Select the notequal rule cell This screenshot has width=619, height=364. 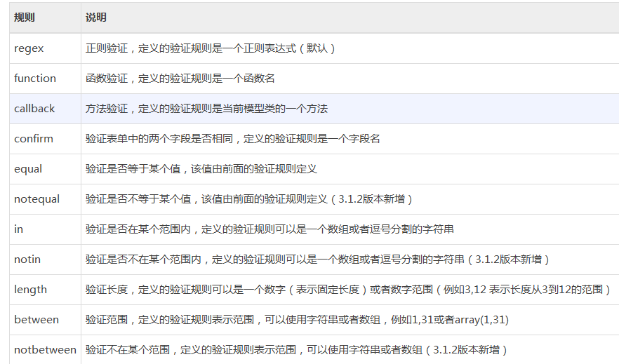coord(46,199)
